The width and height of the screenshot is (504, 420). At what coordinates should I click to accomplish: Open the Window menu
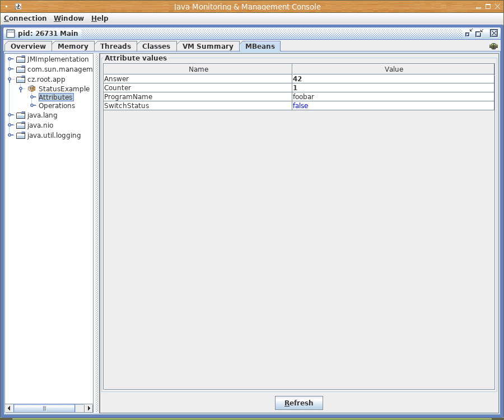[x=69, y=18]
